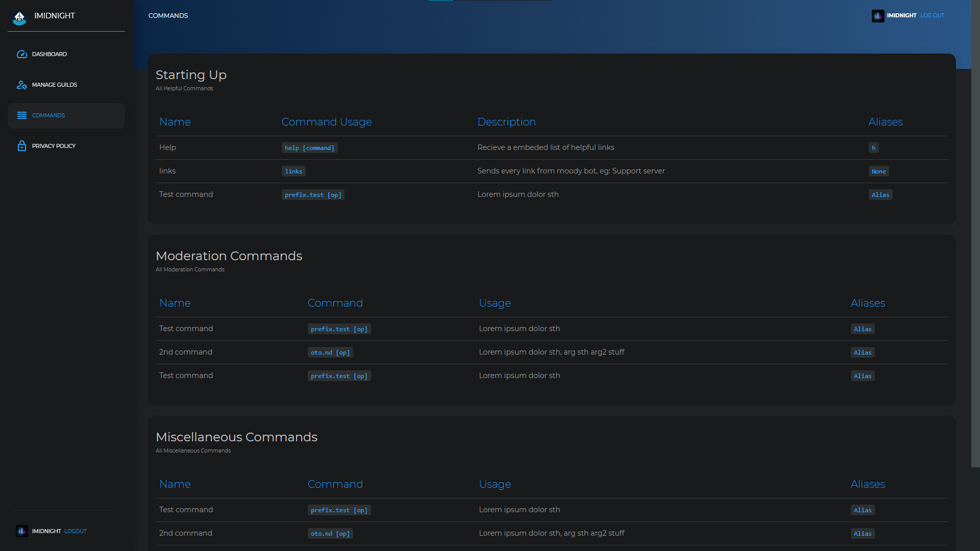Click the "Description" column header
980x551 pixels.
[506, 122]
